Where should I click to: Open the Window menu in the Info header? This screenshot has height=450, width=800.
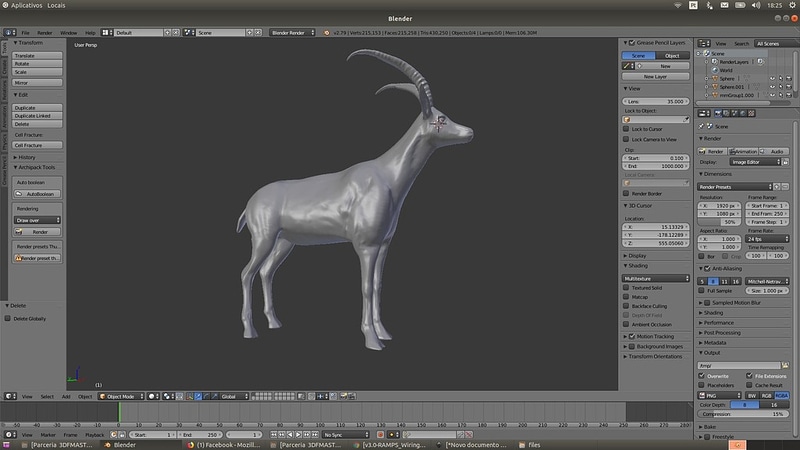68,33
